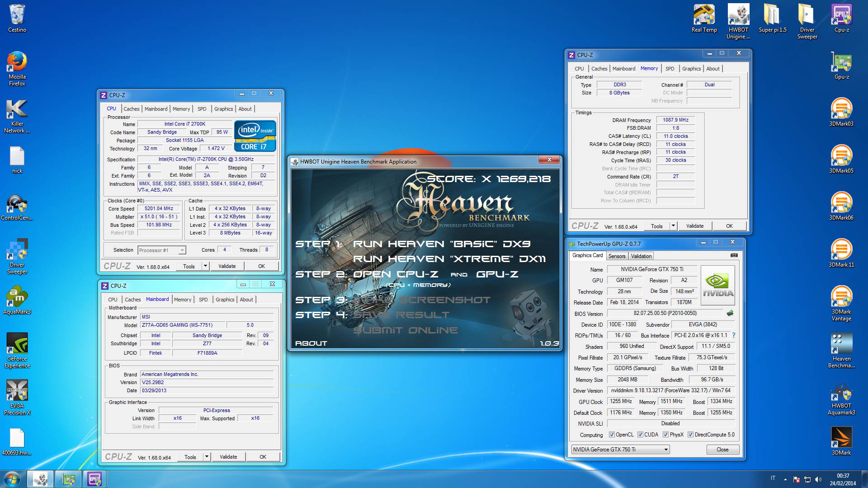Click Intel Core i7 2700K name field
The width and height of the screenshot is (868, 488).
point(184,124)
